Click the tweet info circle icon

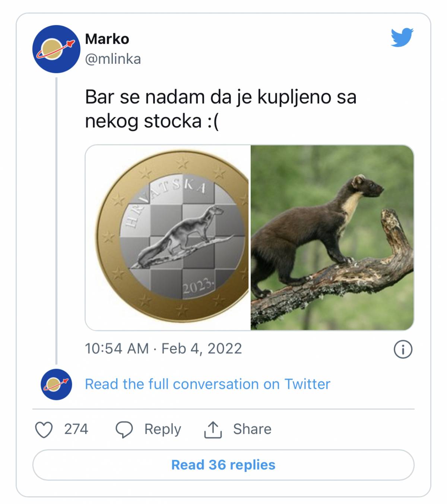pos(403,349)
